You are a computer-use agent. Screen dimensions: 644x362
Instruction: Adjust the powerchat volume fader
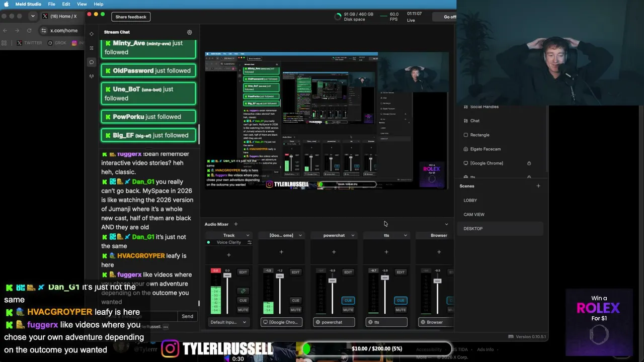(333, 280)
